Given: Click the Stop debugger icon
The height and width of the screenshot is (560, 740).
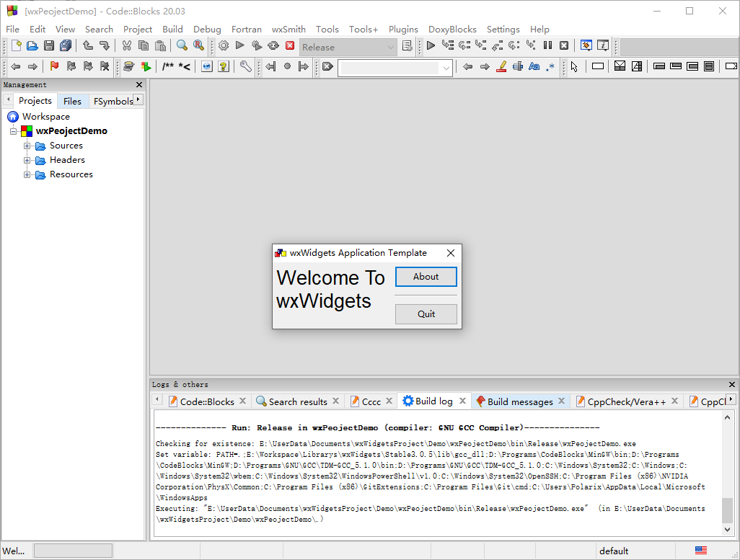Looking at the screenshot, I should point(564,45).
